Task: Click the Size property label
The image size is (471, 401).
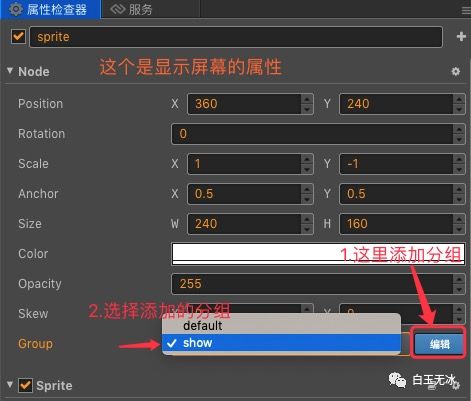Action: click(30, 224)
